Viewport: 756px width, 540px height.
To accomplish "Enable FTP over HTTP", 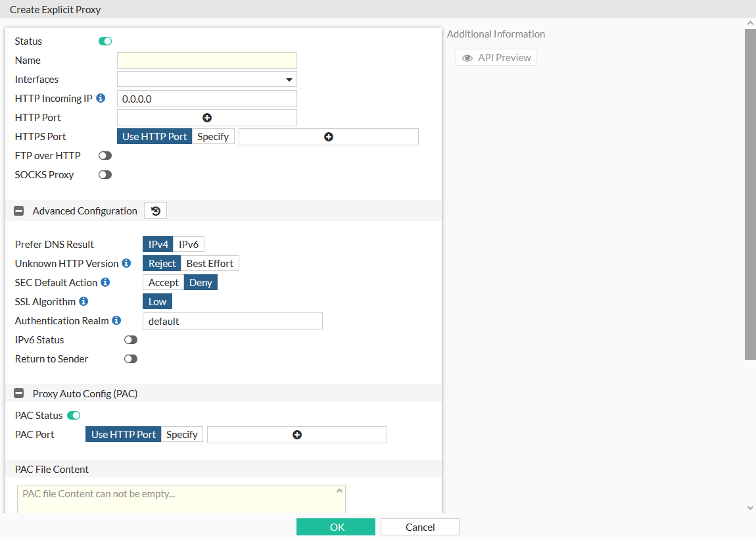I will pyautogui.click(x=105, y=156).
